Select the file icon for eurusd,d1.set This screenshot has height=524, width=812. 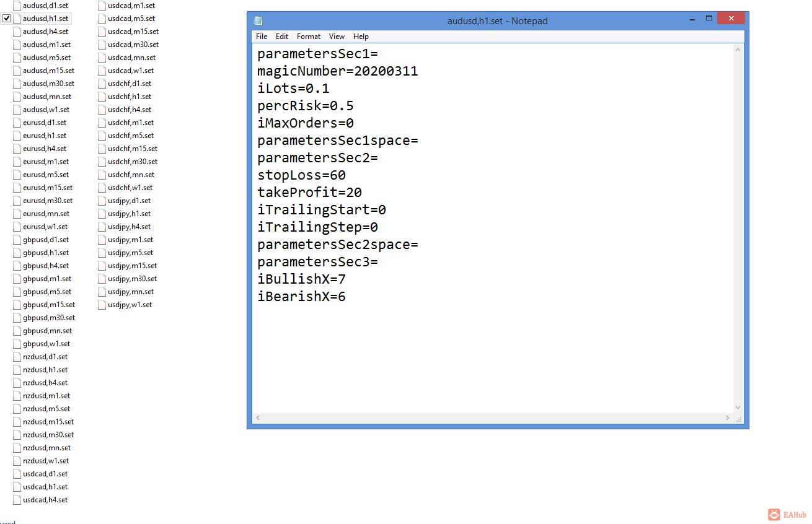(17, 123)
